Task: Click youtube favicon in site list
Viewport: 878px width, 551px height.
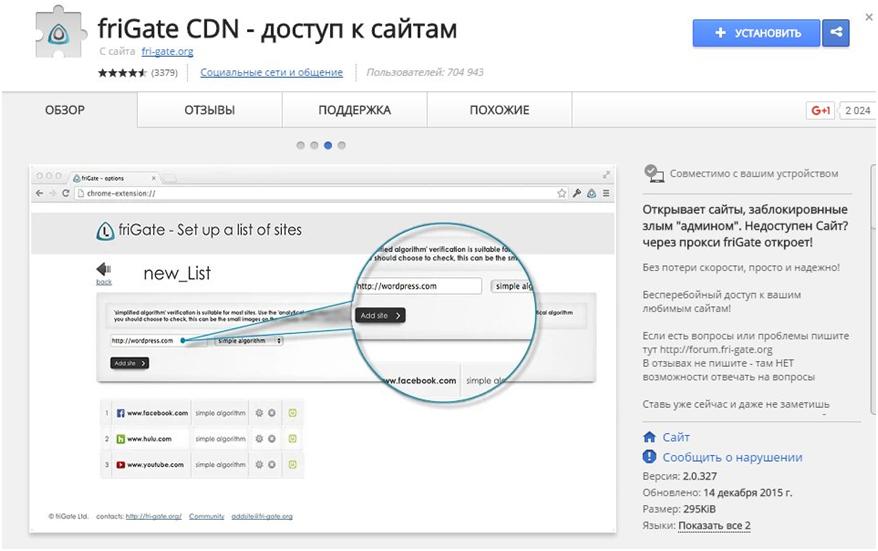Action: pos(120,465)
